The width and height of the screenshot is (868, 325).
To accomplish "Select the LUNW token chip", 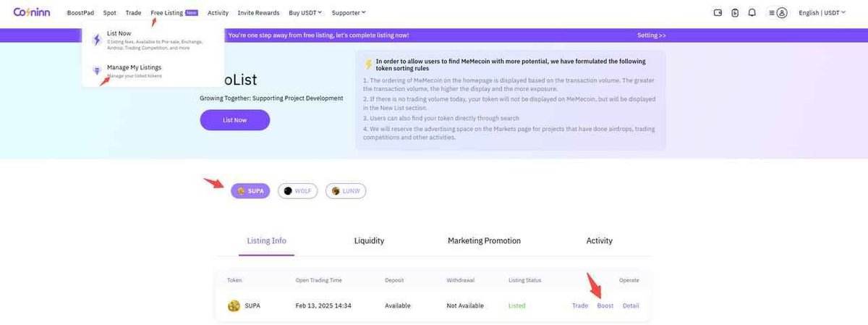I will (x=346, y=191).
